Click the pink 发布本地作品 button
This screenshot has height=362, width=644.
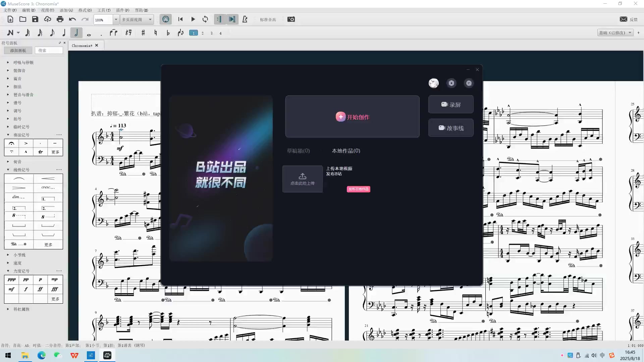358,189
